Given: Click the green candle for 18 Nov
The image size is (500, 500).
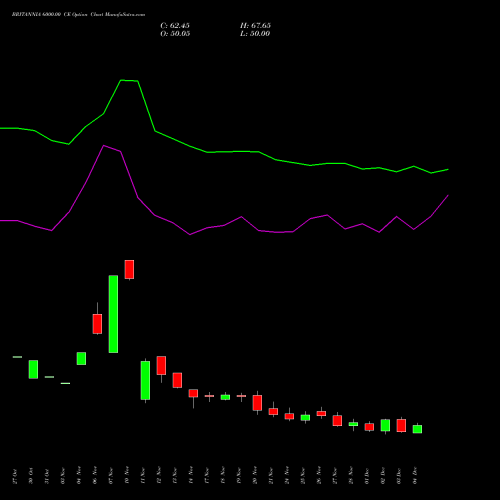Looking at the screenshot, I should pos(225,397).
